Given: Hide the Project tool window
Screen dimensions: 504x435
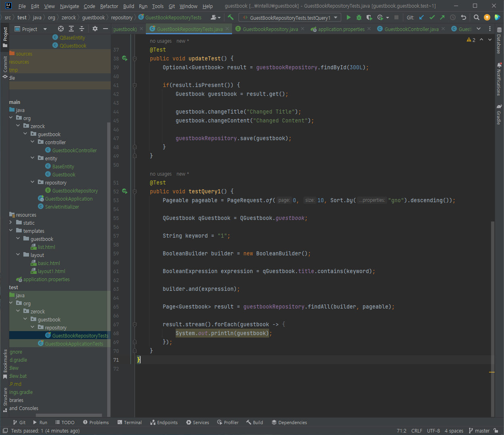Looking at the screenshot, I should [x=106, y=29].
